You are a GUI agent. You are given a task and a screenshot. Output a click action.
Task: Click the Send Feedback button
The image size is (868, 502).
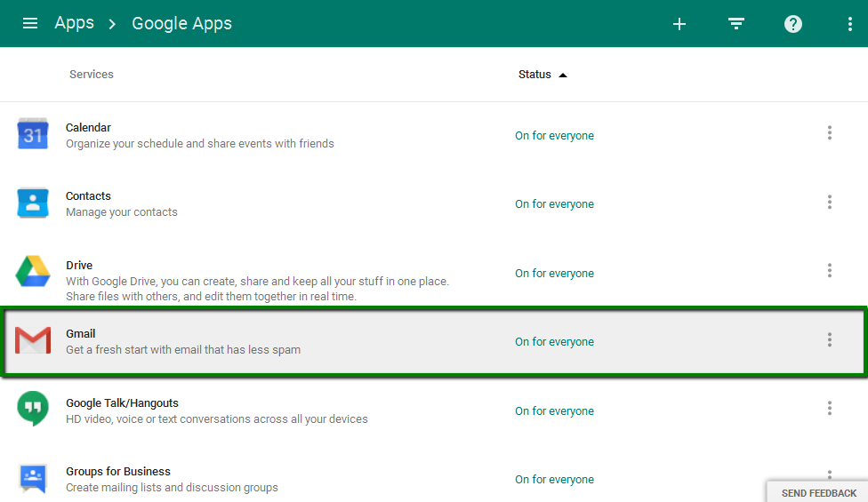[818, 492]
